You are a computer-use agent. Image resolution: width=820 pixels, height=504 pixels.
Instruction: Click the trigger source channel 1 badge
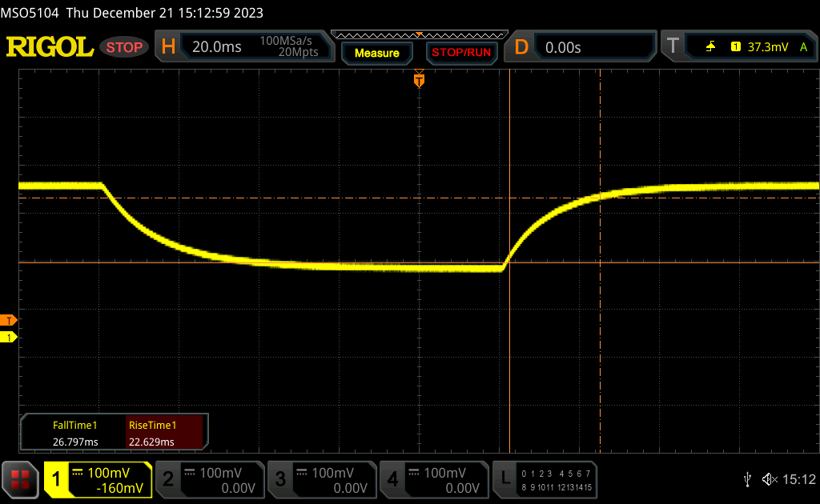[x=736, y=47]
